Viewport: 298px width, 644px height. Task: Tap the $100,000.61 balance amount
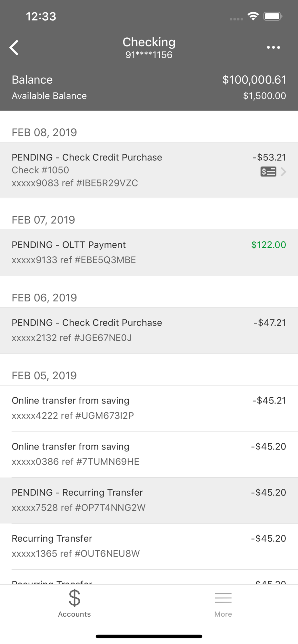click(254, 80)
